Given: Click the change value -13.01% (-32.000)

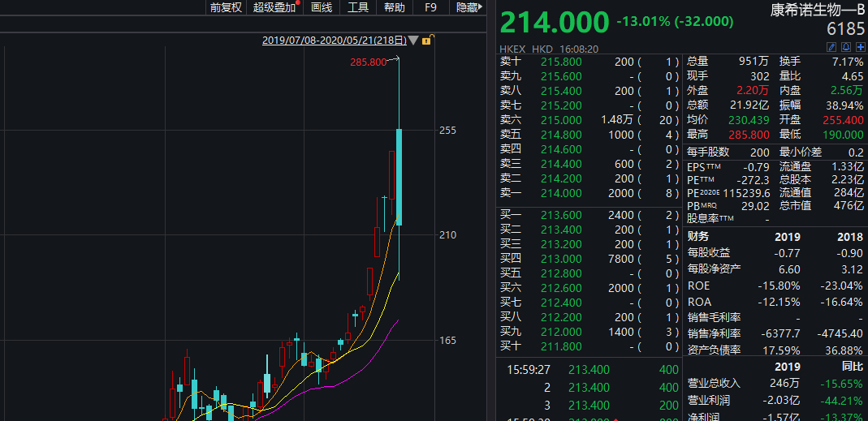Looking at the screenshot, I should click(x=675, y=22).
